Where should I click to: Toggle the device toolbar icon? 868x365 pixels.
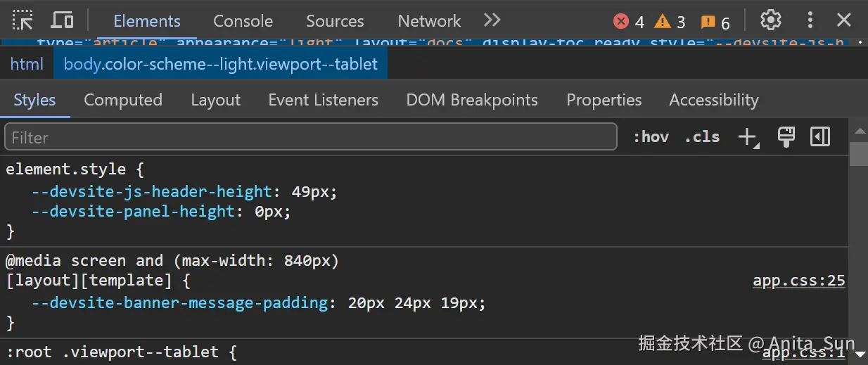[x=63, y=20]
